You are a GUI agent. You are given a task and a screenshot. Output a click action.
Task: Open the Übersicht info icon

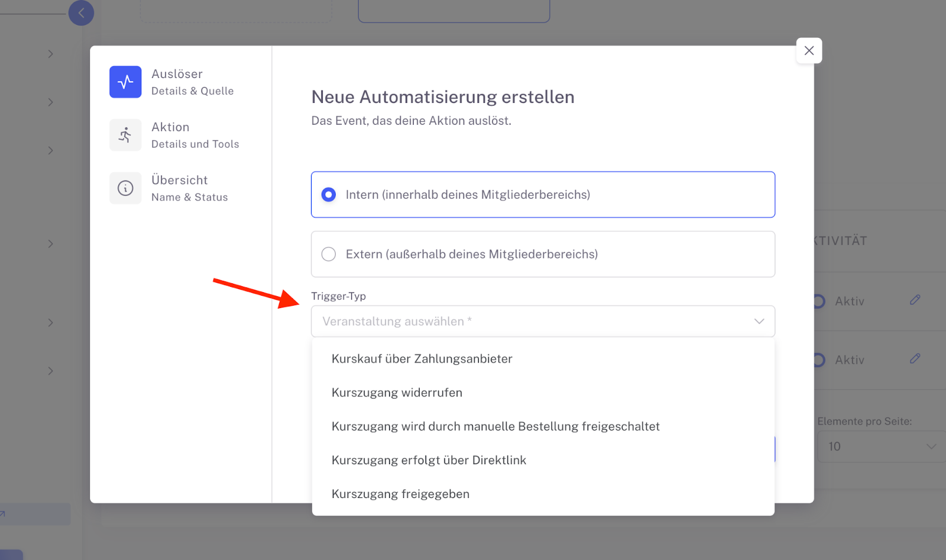tap(125, 188)
